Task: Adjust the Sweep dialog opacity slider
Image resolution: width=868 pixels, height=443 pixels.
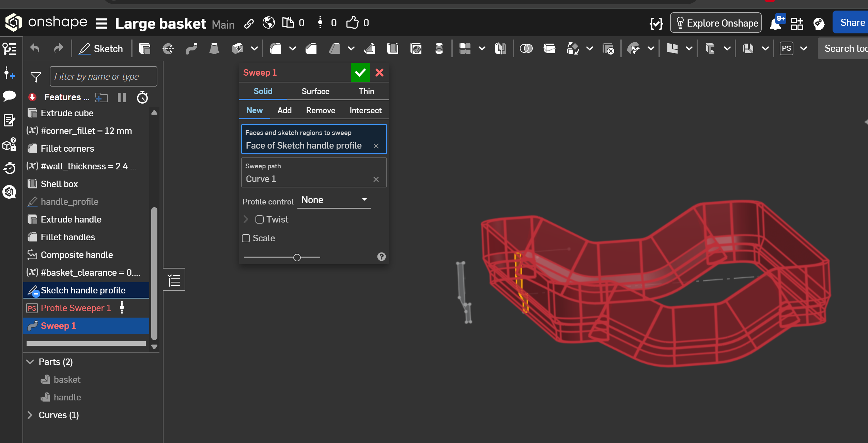Action: [297, 258]
